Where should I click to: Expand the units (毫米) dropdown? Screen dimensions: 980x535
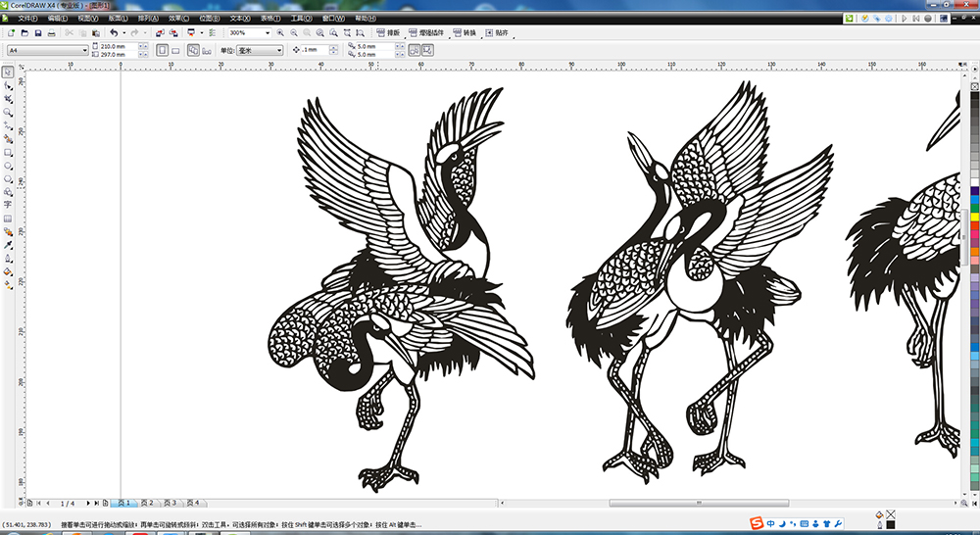(x=279, y=50)
